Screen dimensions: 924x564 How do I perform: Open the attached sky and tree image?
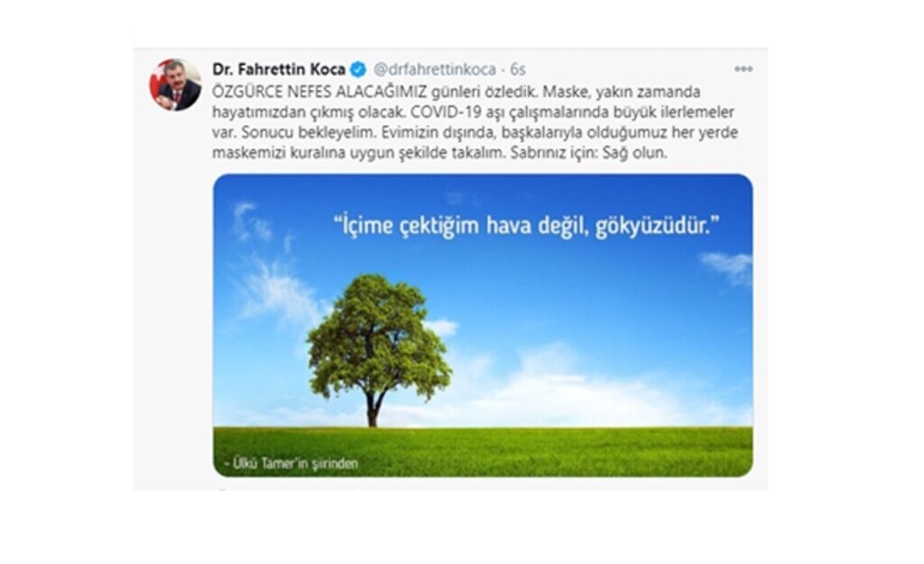[483, 326]
